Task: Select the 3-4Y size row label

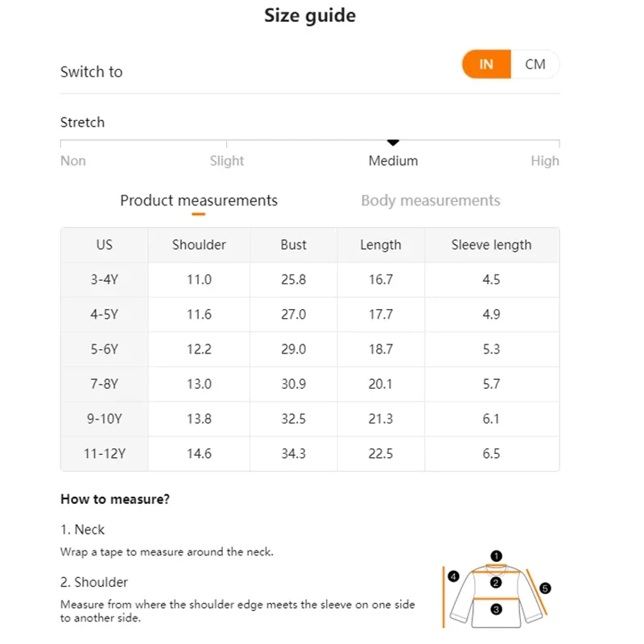Action: tap(104, 279)
